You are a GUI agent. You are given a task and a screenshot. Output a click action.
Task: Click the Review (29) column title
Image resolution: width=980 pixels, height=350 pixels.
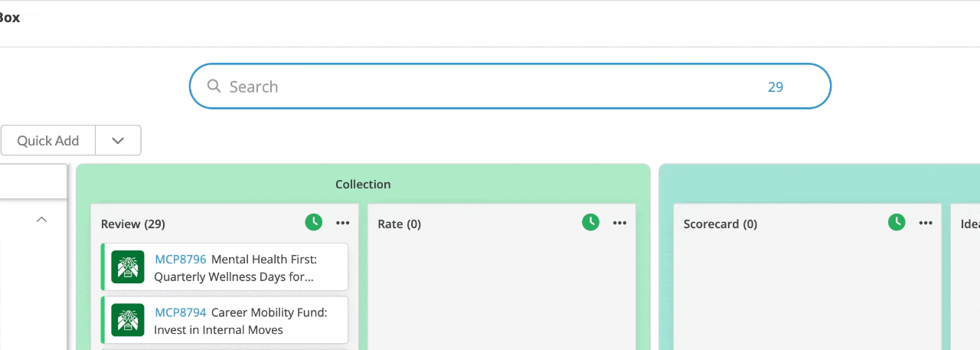pos(133,224)
